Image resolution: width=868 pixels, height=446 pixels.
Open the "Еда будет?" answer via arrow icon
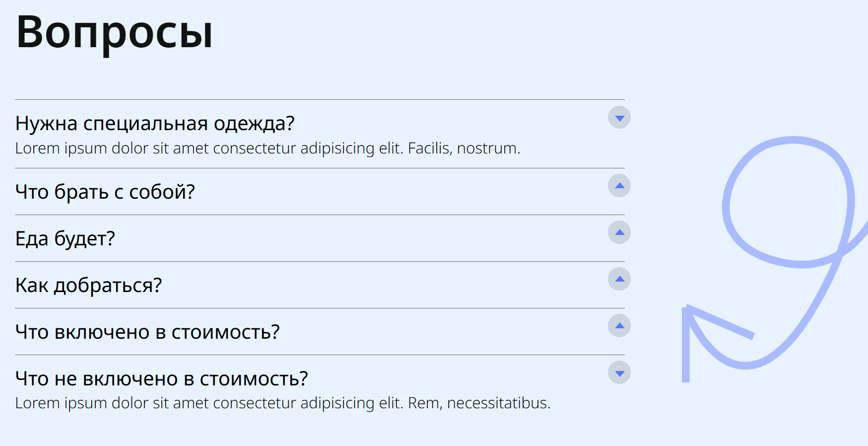coord(619,232)
